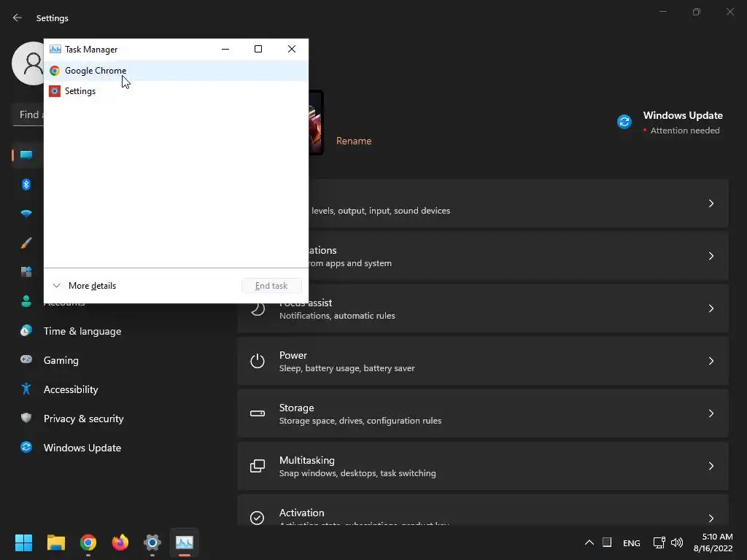Open Firefox from taskbar
This screenshot has height=560, width=747.
[x=120, y=542]
